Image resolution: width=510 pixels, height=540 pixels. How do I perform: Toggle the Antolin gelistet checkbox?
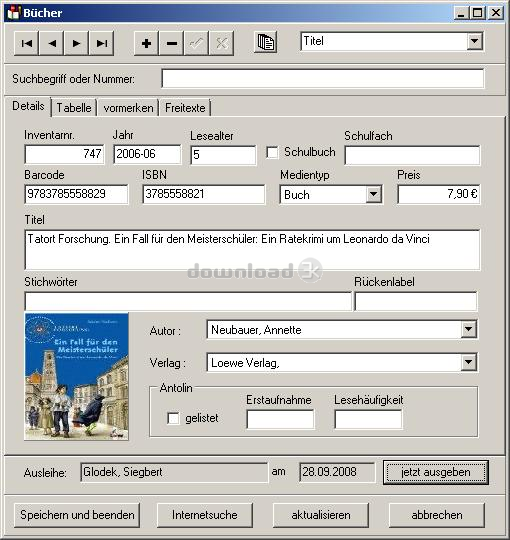click(173, 418)
